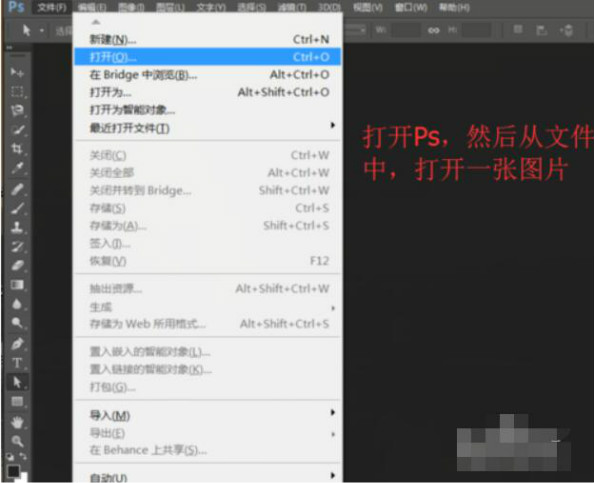594x483 pixels.
Task: Choose 在 Bridge 中浏览(B)...
Action: pyautogui.click(x=208, y=75)
